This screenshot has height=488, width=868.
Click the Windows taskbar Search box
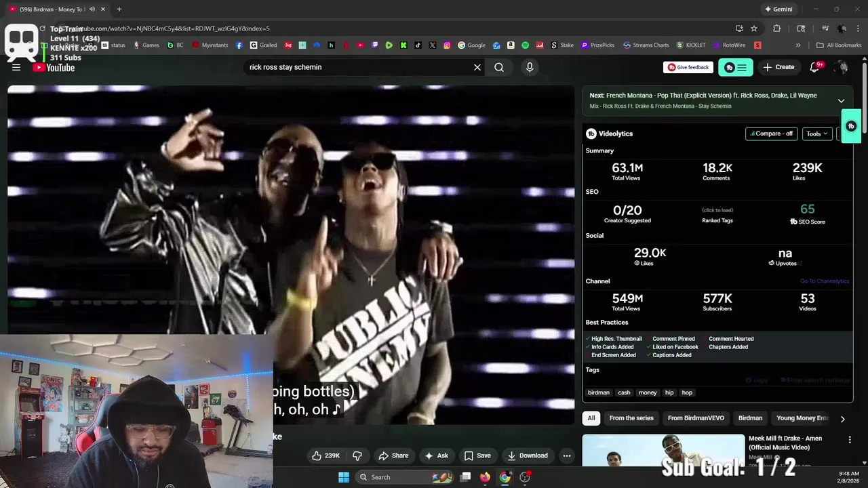point(403,477)
